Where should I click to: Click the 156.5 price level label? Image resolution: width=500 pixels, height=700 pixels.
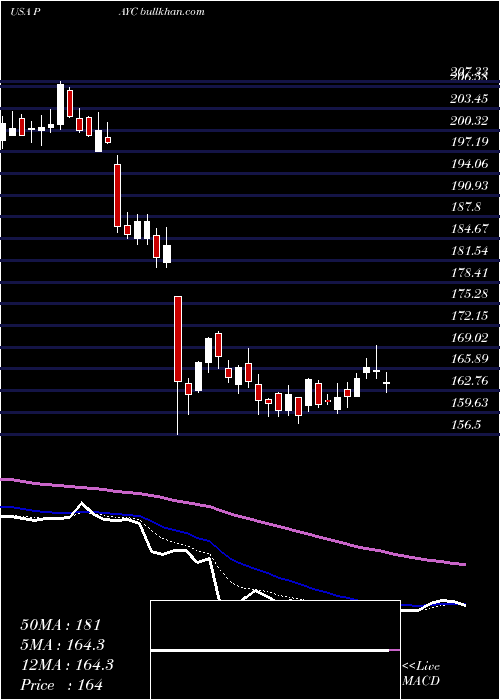(466, 425)
